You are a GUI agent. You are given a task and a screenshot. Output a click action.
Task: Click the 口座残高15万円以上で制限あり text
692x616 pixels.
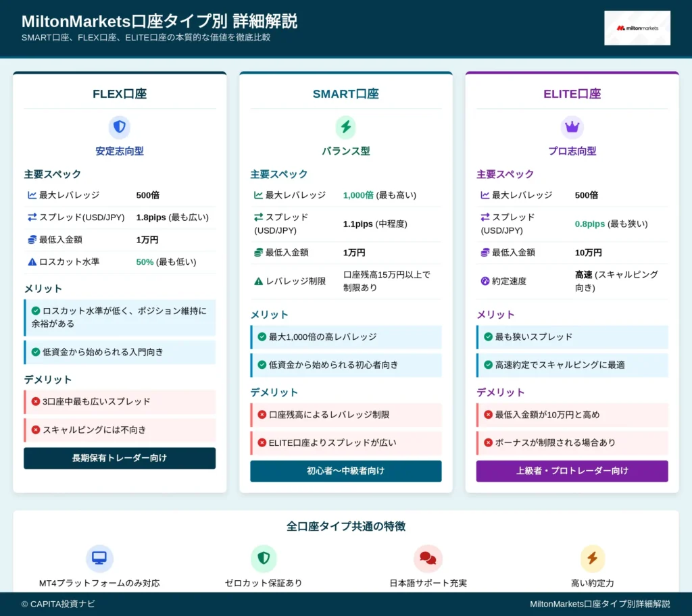coord(387,281)
